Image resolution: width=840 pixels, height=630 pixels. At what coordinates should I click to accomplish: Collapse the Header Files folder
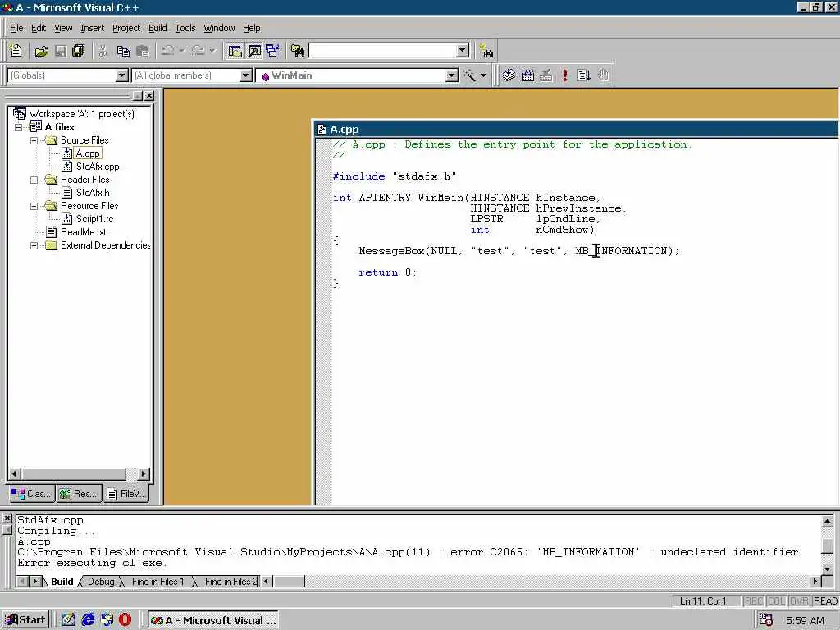coord(34,180)
